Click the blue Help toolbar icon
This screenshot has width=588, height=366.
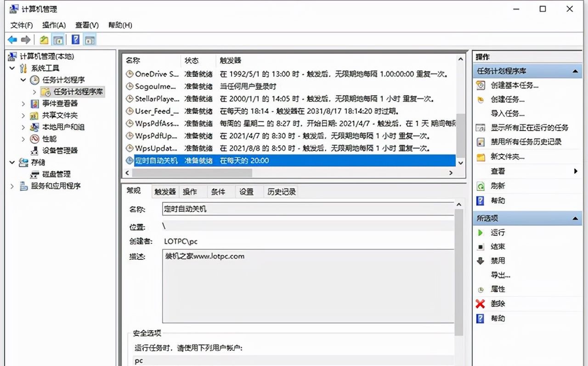point(76,40)
